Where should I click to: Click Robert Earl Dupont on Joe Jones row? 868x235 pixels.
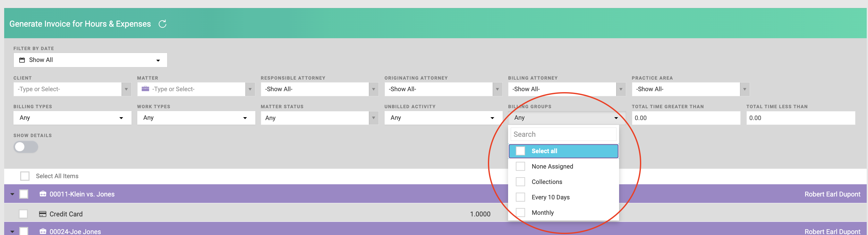click(x=832, y=231)
